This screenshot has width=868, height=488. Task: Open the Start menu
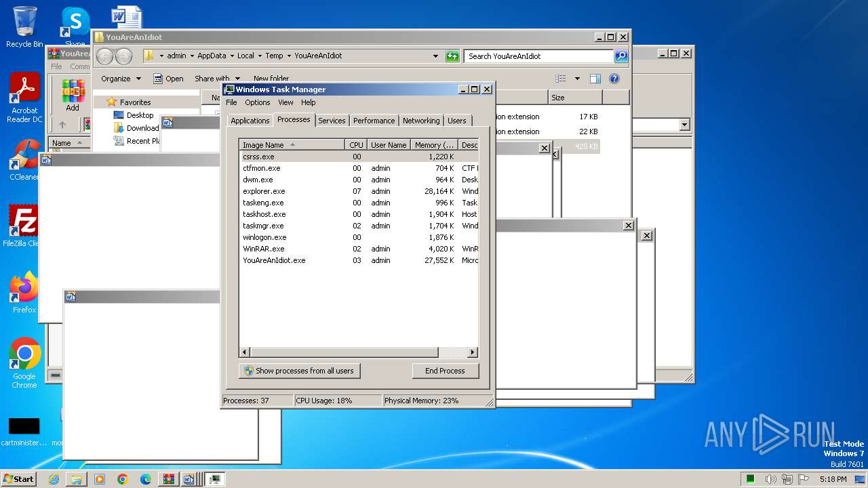[x=19, y=479]
